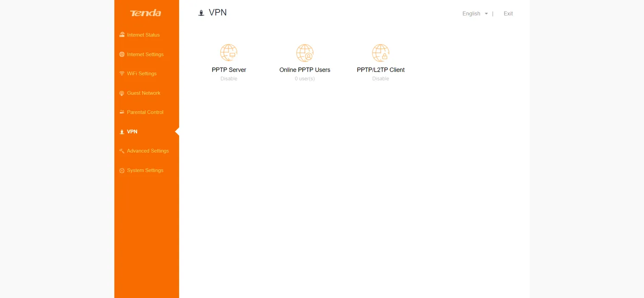The image size is (644, 298).
Task: Select the WiFi Settings signal icon
Action: point(122,74)
